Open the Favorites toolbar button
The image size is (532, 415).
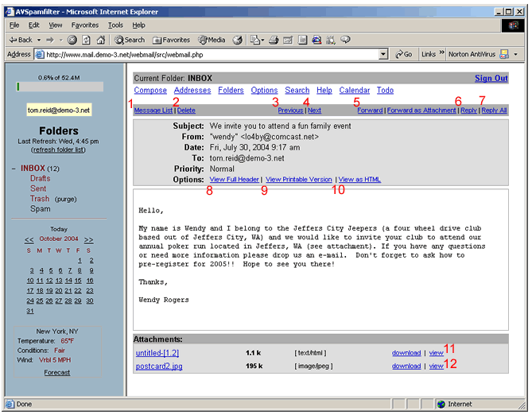(x=171, y=40)
